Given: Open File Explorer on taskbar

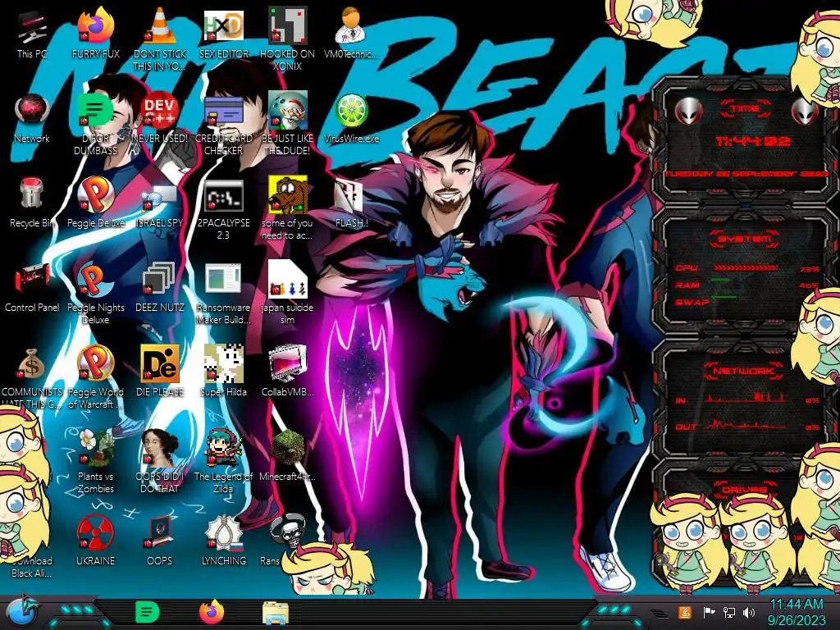Looking at the screenshot, I should pyautogui.click(x=276, y=613).
